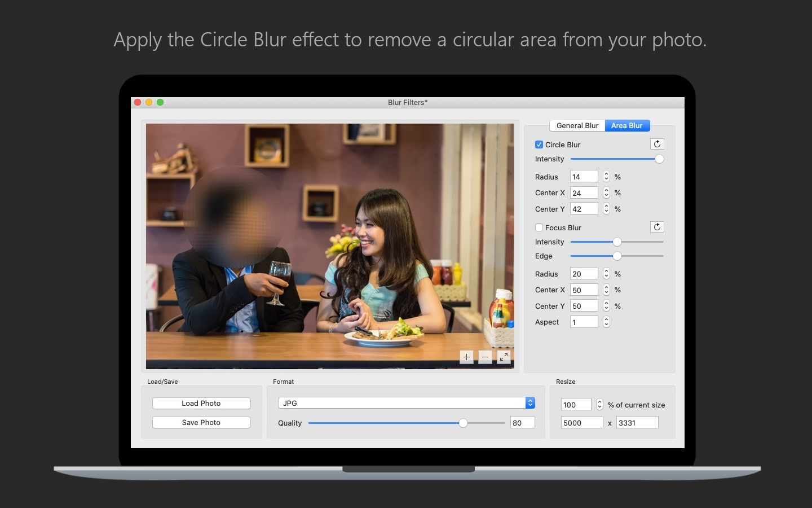Click the Save Photo button
The image size is (812, 508).
[201, 422]
